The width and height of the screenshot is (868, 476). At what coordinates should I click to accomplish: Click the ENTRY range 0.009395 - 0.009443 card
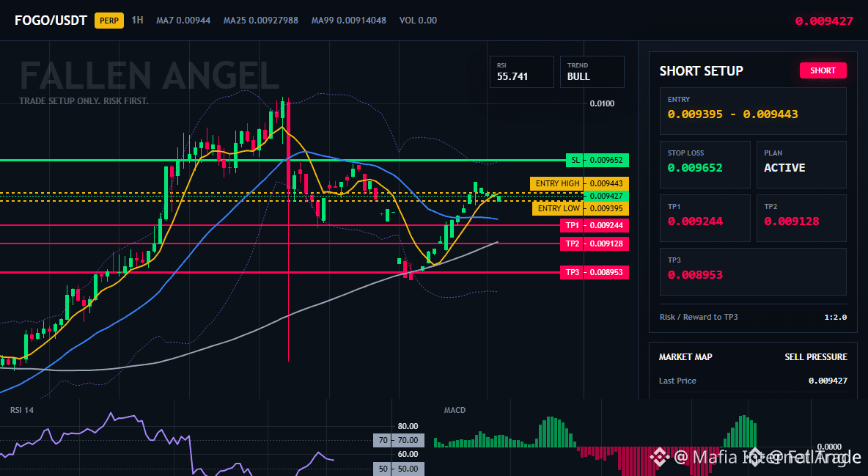point(753,111)
